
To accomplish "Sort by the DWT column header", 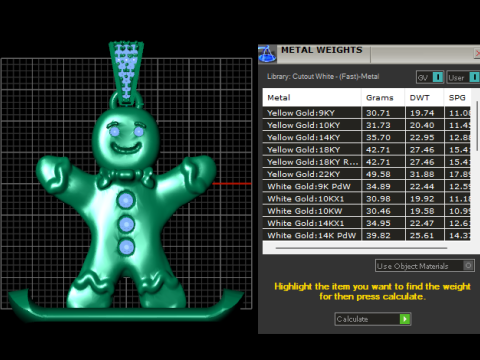I will pos(424,98).
